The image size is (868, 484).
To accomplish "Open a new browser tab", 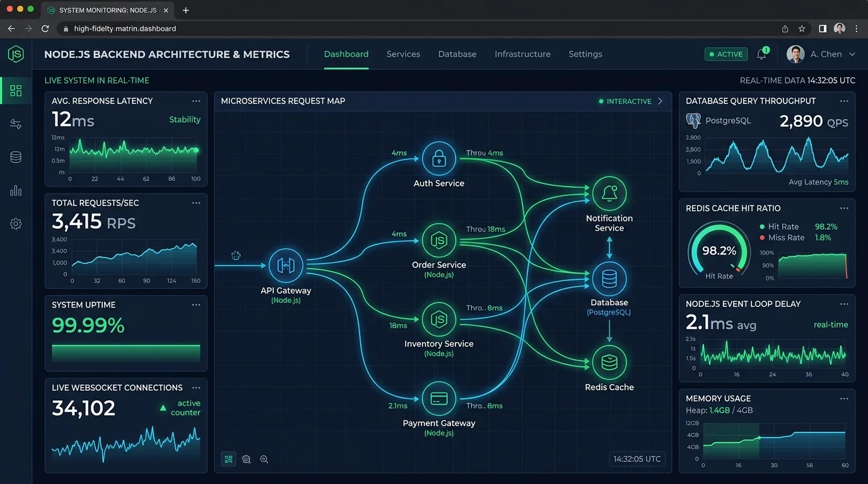I will click(185, 10).
